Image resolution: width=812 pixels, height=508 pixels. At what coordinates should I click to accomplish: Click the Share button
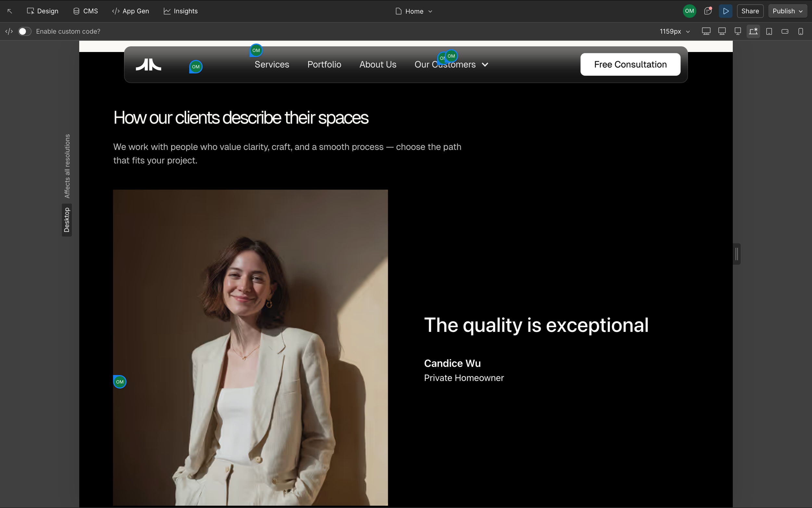pyautogui.click(x=750, y=11)
